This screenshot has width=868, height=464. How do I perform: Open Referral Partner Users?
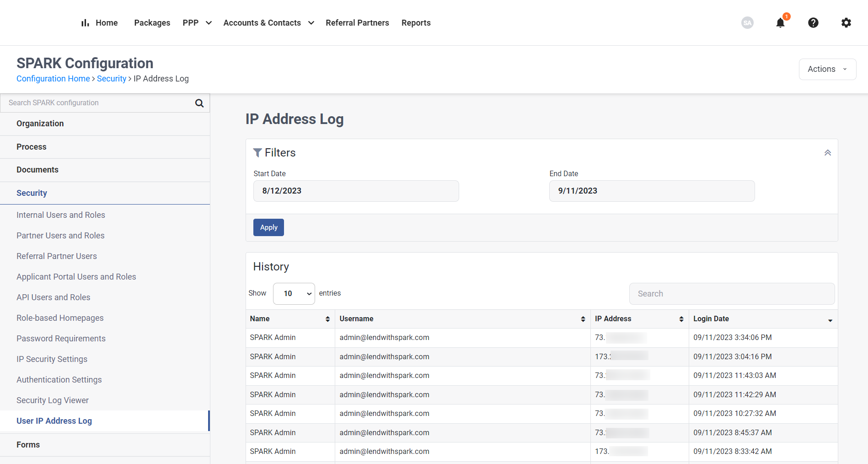coord(57,256)
